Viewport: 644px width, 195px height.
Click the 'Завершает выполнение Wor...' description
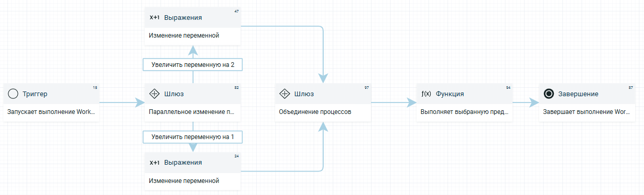(x=586, y=112)
